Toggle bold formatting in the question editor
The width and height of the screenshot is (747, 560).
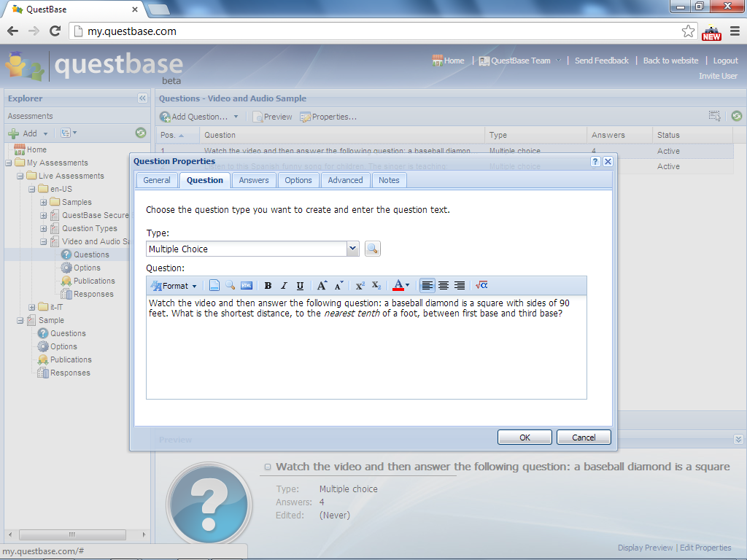click(x=268, y=286)
